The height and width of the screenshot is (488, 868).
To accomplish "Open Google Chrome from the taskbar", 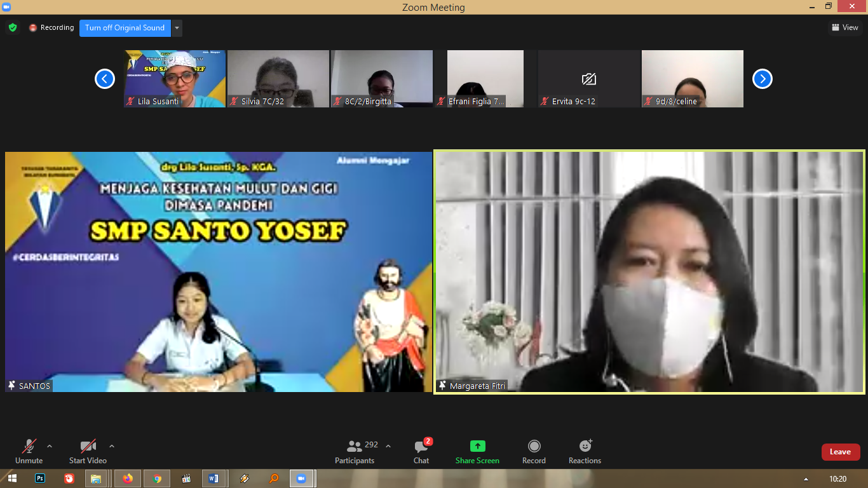I will [157, 478].
